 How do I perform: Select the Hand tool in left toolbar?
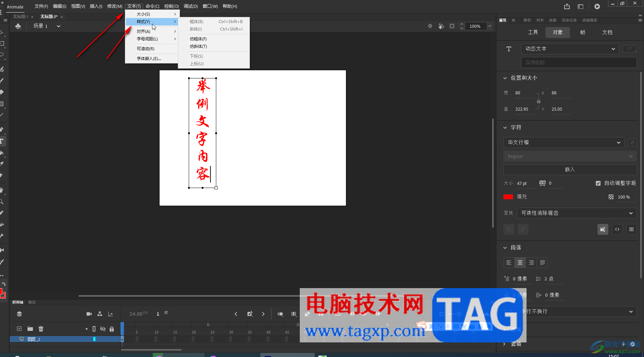pos(2,190)
